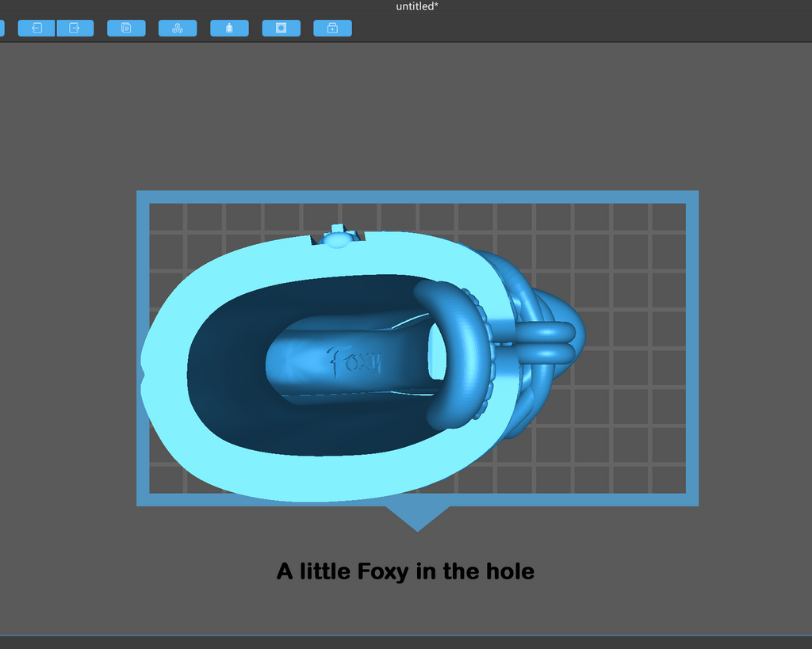The width and height of the screenshot is (812, 649).
Task: Click the partially visible leftmost toolbar button
Action: tap(2, 28)
